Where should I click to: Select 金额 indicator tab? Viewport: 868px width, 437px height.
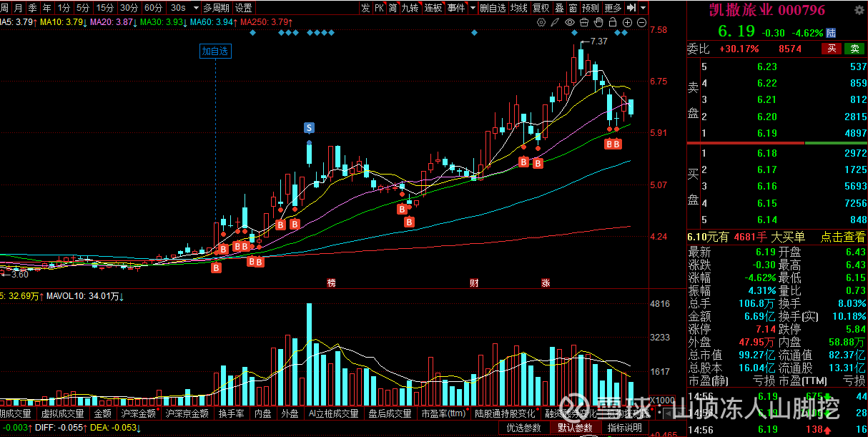102,413
